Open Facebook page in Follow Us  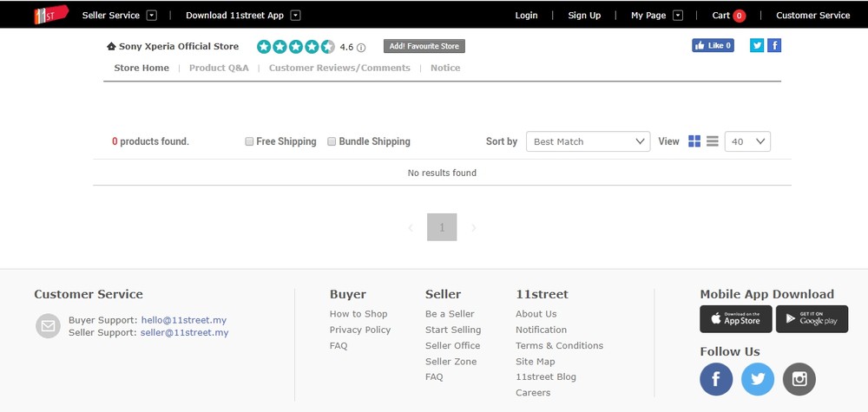tap(716, 379)
